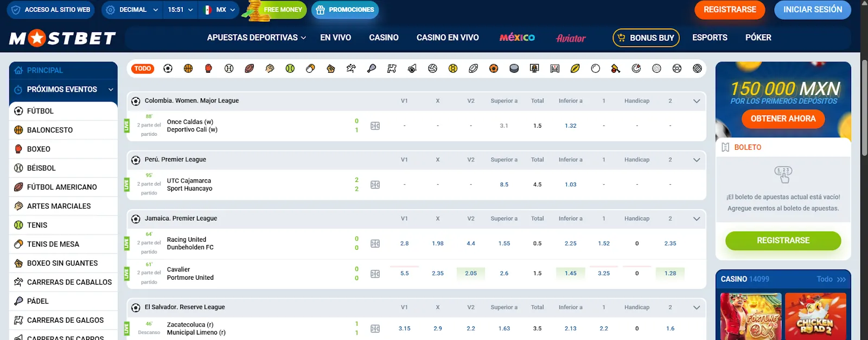Go to ESPORTS section

(710, 37)
